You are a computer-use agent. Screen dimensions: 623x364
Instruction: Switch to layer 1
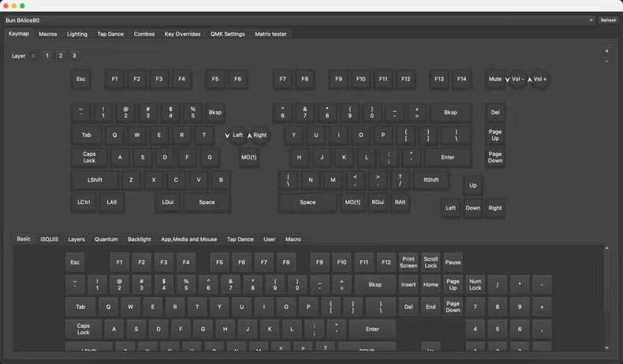tap(47, 56)
